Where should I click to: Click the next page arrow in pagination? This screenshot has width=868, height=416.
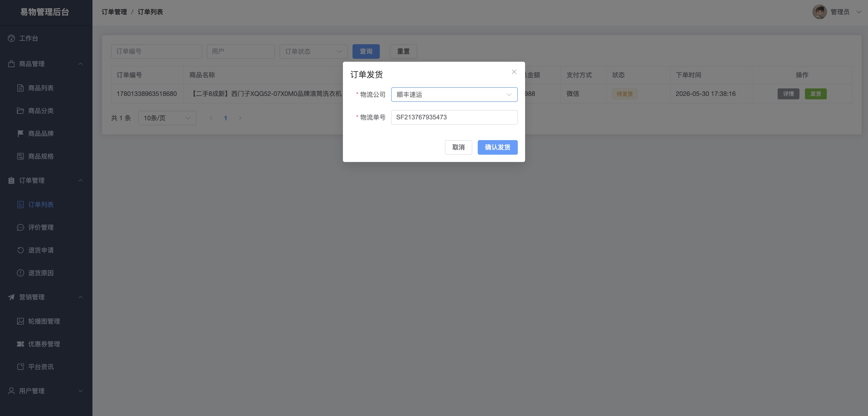[240, 118]
